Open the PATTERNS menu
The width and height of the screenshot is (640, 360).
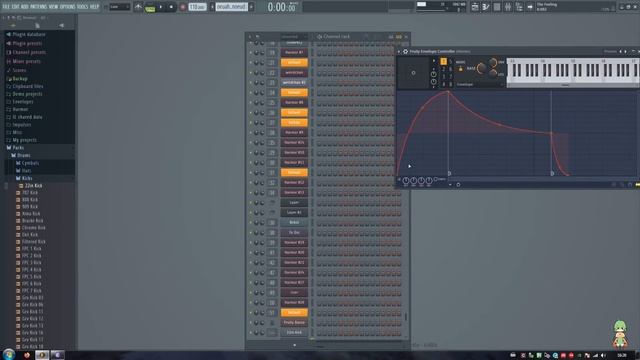pos(38,7)
